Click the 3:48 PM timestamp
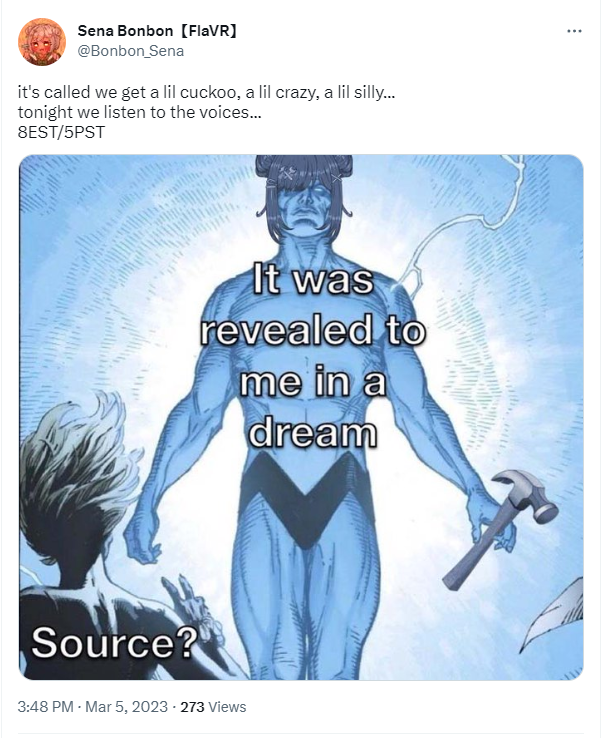 (x=46, y=706)
